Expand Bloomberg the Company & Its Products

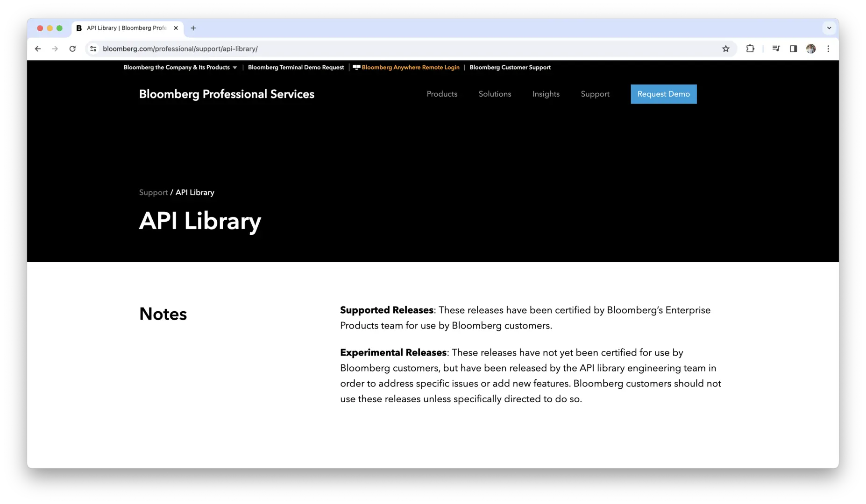(180, 67)
